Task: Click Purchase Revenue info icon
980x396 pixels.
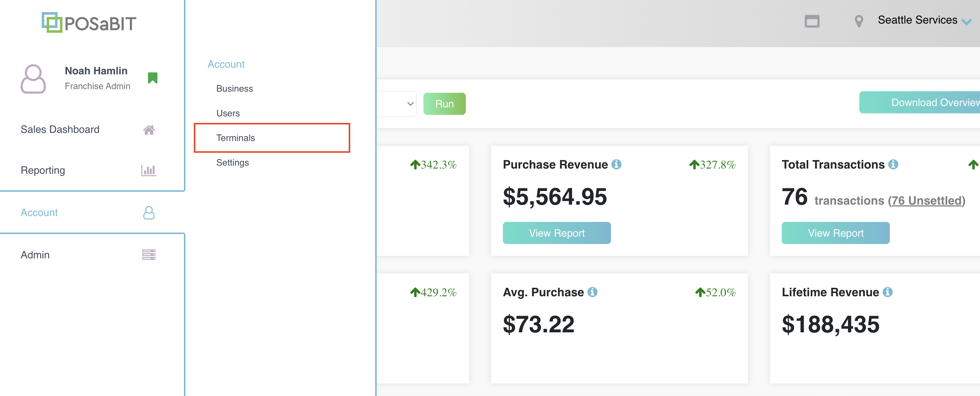Action: click(616, 164)
